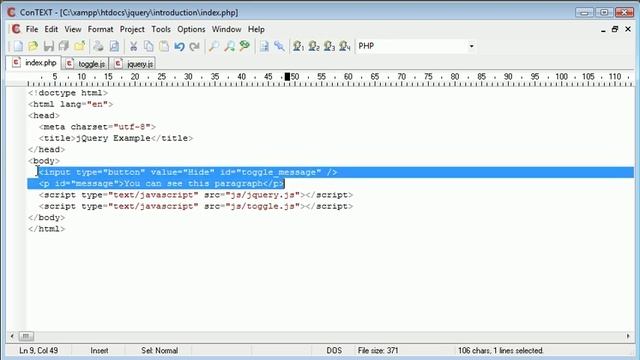This screenshot has width=640, height=360.
Task: Cut selection with scissors icon
Action: click(x=133, y=46)
